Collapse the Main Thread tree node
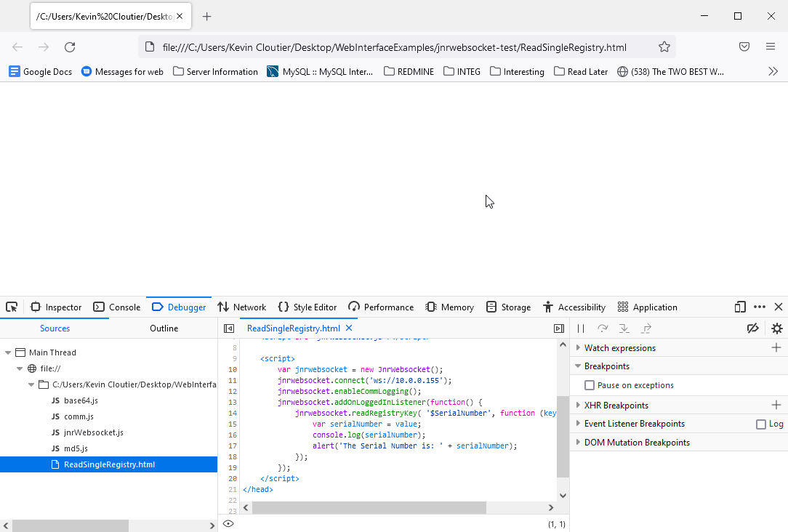Screen dimensions: 788x532 click(x=8, y=352)
